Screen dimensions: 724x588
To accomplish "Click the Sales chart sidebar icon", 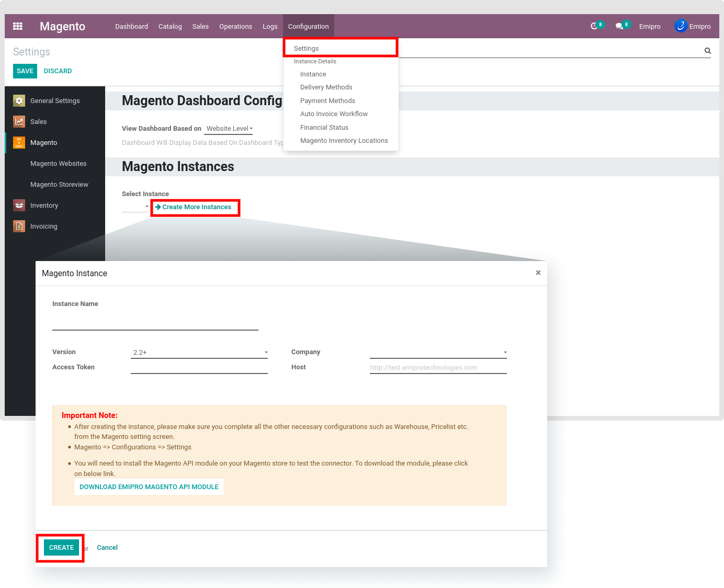I will tap(19, 121).
